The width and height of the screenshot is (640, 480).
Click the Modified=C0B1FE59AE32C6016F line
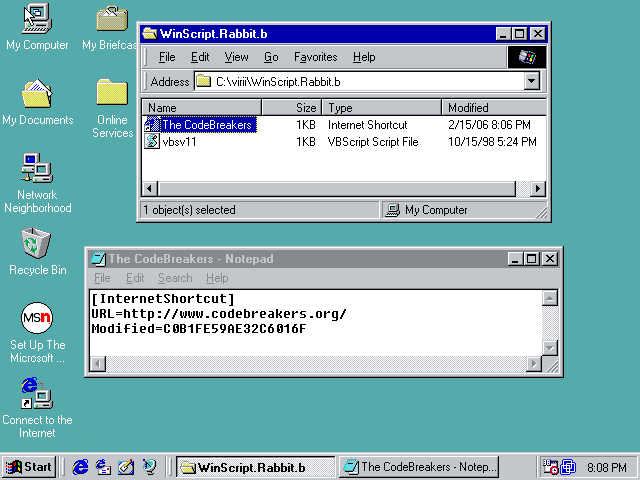coord(199,329)
